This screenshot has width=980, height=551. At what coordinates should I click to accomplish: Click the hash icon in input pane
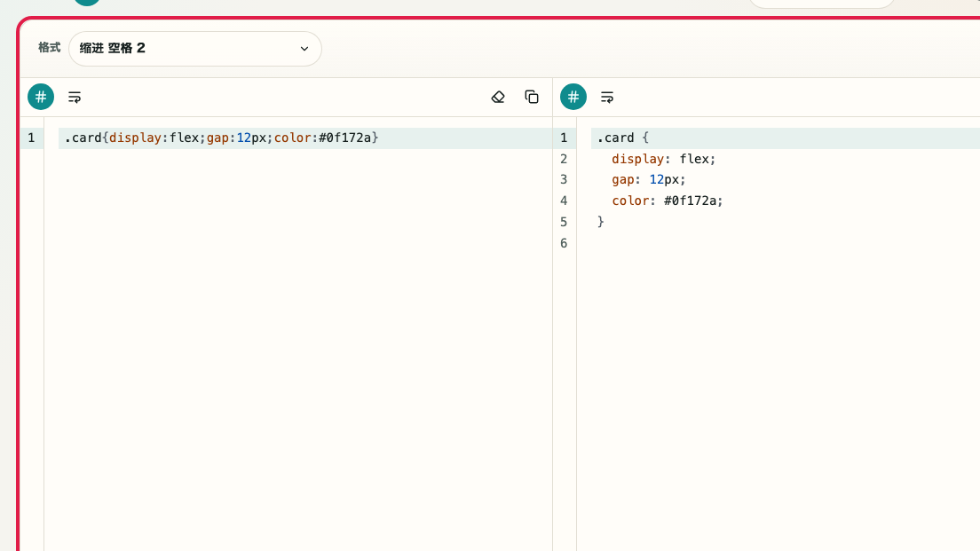(x=41, y=97)
